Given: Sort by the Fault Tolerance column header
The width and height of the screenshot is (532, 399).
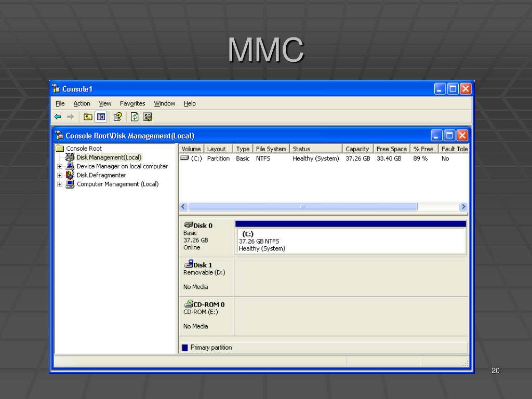Looking at the screenshot, I should pyautogui.click(x=454, y=149).
